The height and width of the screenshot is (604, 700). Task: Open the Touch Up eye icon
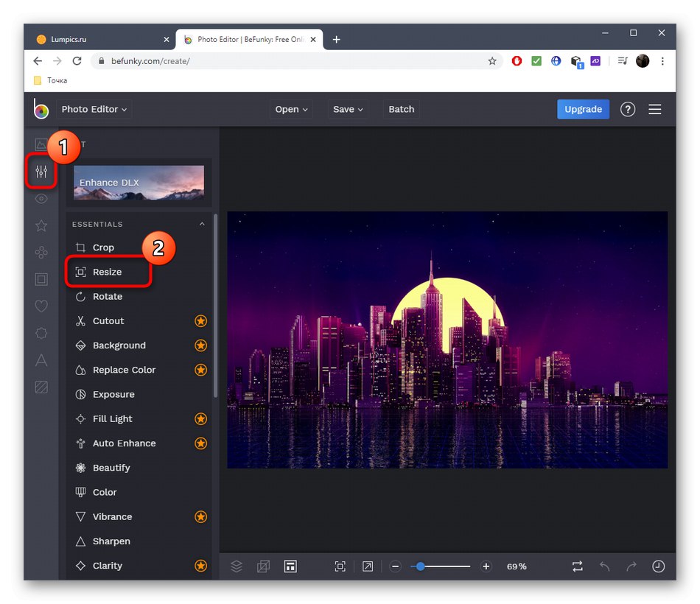[41, 199]
